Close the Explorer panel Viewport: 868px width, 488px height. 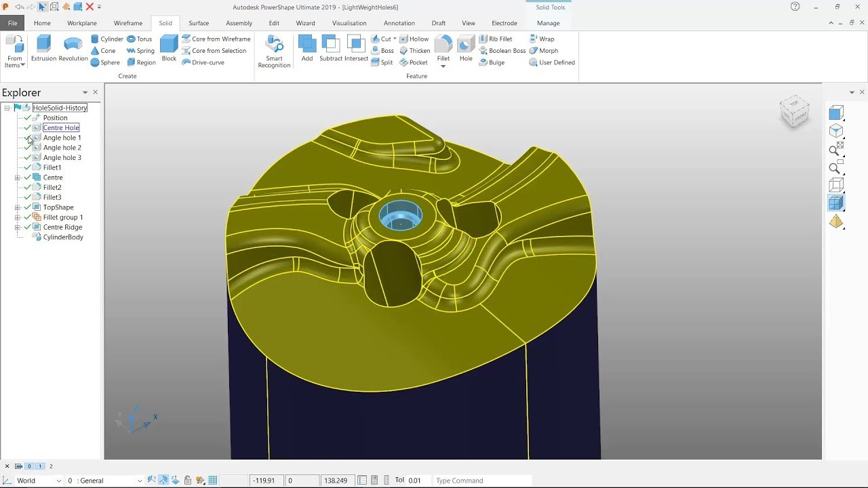pos(95,92)
